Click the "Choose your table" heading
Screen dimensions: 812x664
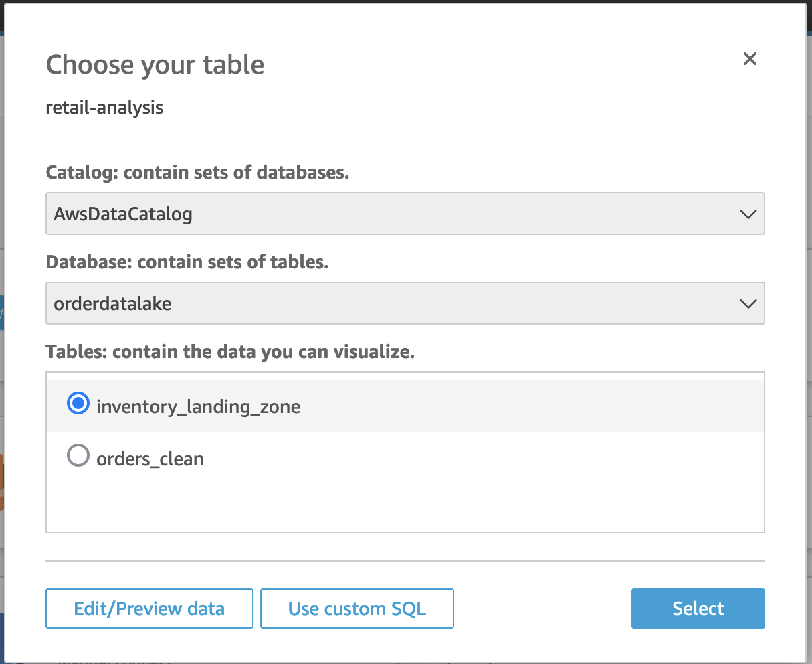155,65
